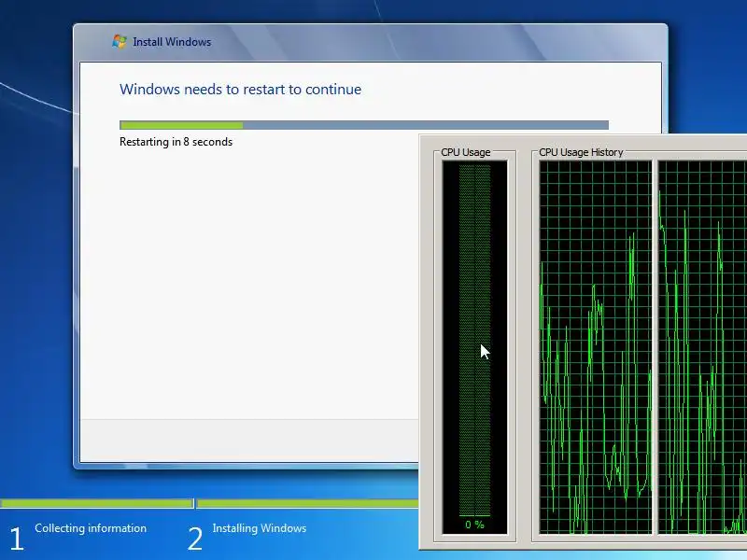Click the 'Collecting information' step label

91,528
